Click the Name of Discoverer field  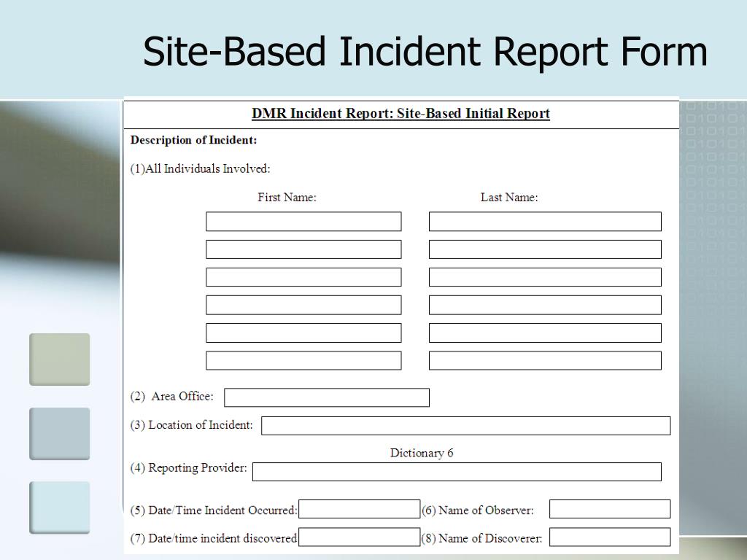610,537
